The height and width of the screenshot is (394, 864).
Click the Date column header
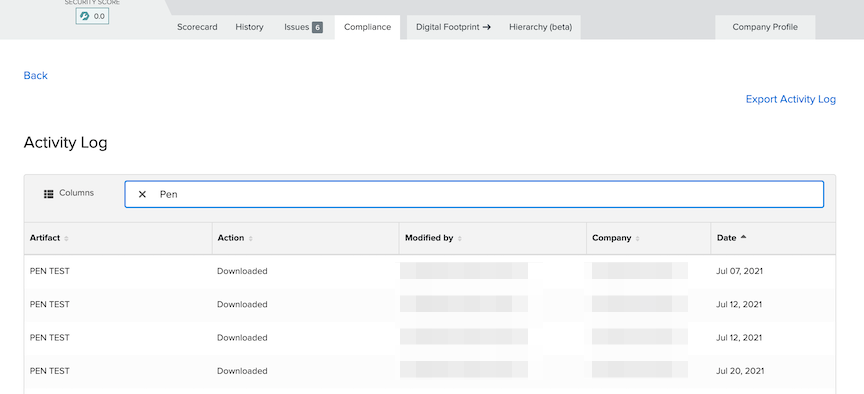[x=774, y=238]
